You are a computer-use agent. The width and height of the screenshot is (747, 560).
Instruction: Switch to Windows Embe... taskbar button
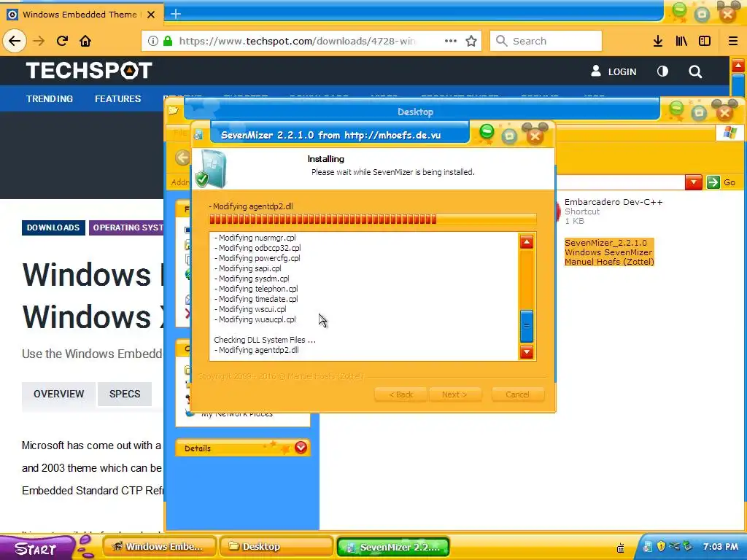click(x=160, y=547)
